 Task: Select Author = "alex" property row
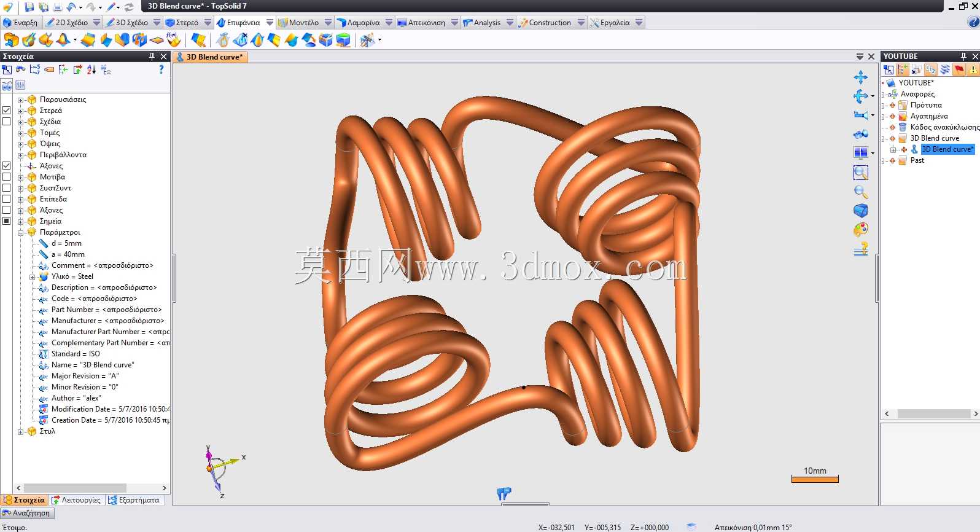[76, 398]
